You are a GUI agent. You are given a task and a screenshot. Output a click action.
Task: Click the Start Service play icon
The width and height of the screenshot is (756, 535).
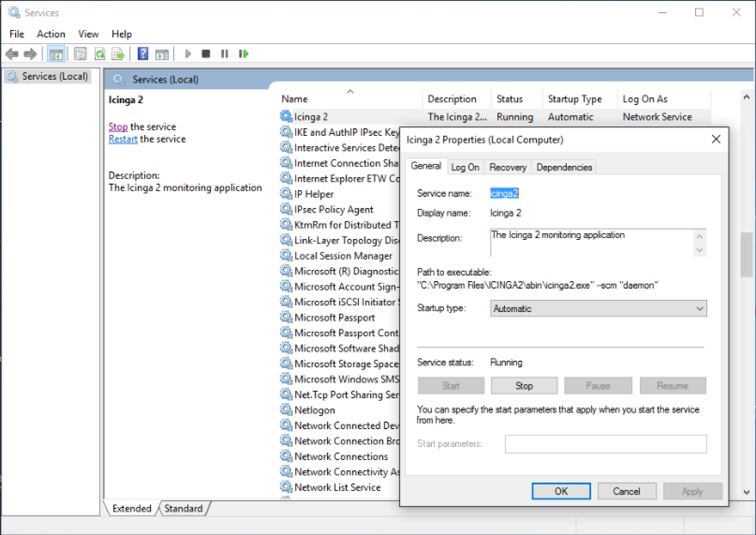188,54
